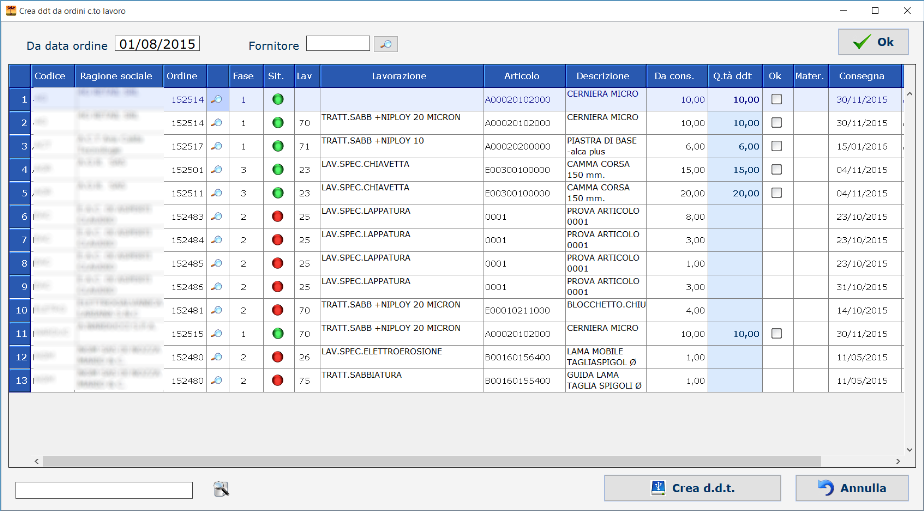Viewport: 924px width, 511px height.
Task: Sort by the Consegna column header
Action: (x=865, y=76)
